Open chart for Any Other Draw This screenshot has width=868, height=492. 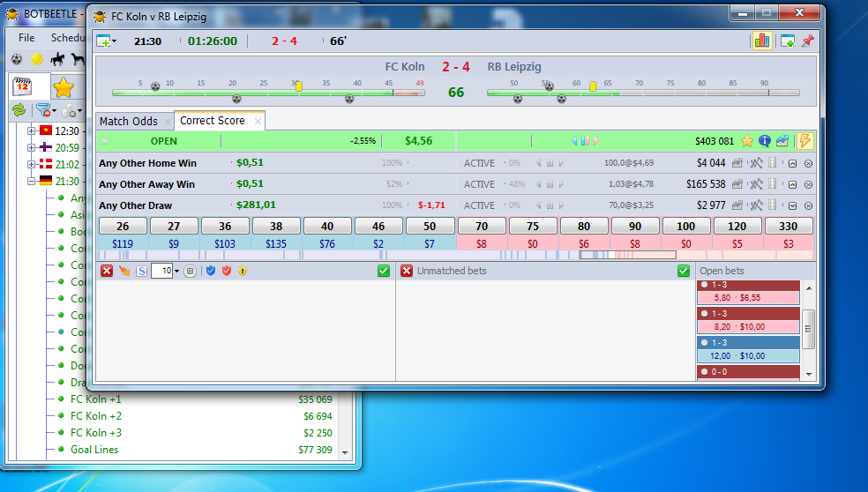[x=737, y=205]
